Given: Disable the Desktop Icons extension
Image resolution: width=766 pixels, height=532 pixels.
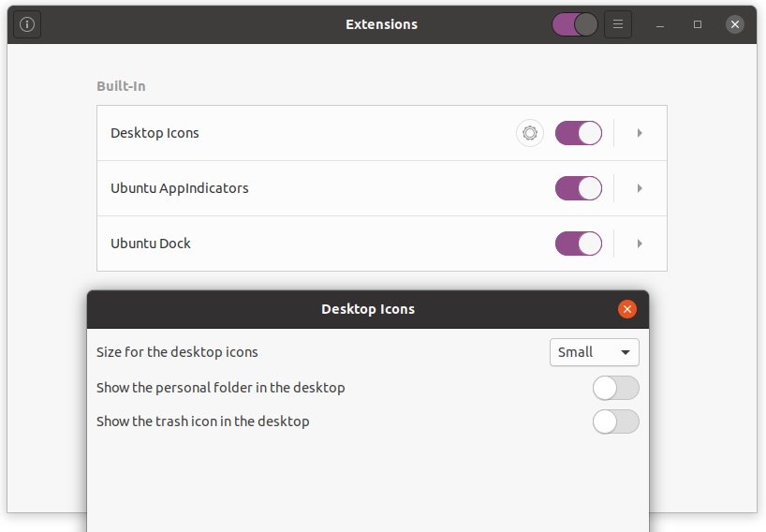Looking at the screenshot, I should [578, 133].
